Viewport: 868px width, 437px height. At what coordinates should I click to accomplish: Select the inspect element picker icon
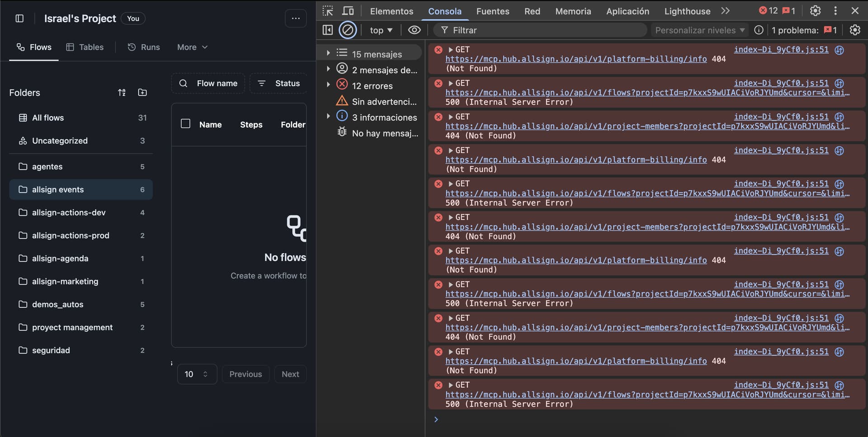click(328, 11)
